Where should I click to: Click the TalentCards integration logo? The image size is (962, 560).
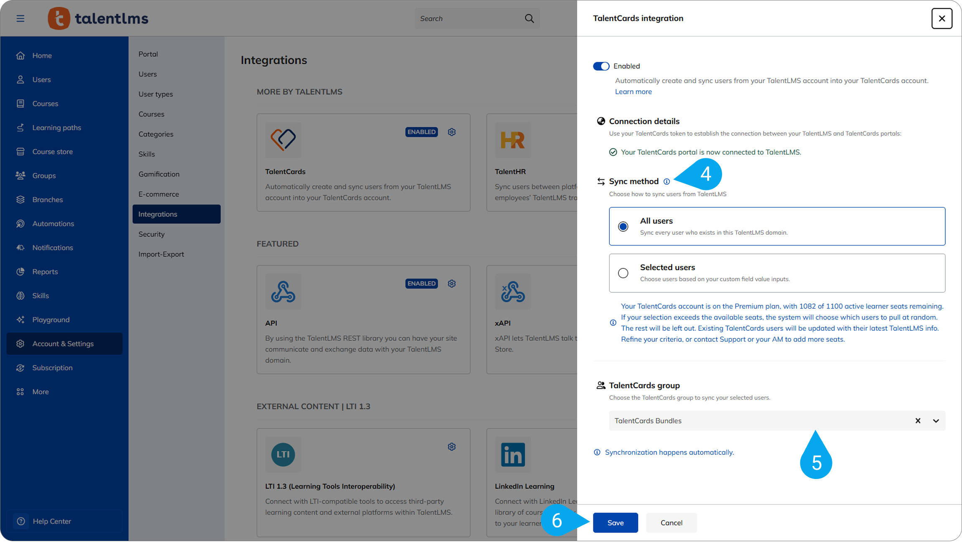pyautogui.click(x=283, y=139)
